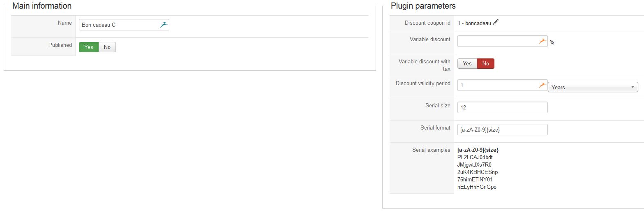Screen dimensions: 644x218
Task: Enable Variable discount with tax via Yes
Action: coord(467,64)
